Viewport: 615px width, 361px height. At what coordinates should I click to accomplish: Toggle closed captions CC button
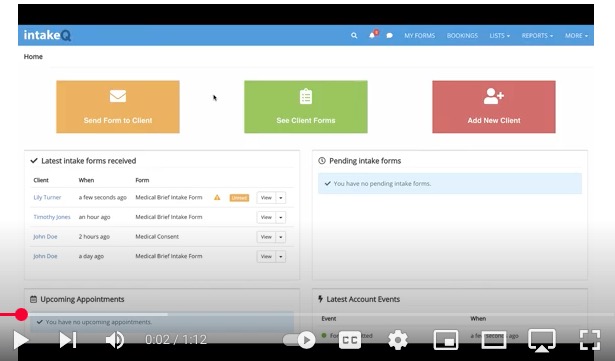pyautogui.click(x=349, y=340)
